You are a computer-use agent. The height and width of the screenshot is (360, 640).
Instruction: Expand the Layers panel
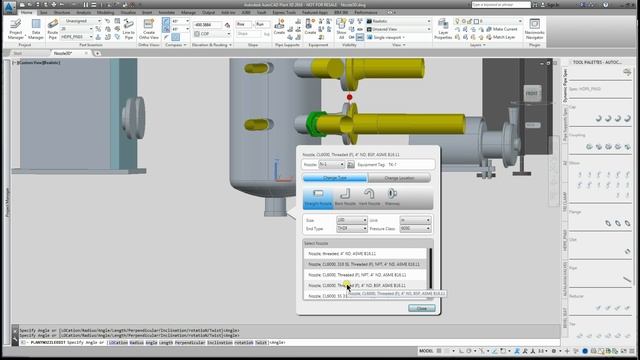(478, 45)
